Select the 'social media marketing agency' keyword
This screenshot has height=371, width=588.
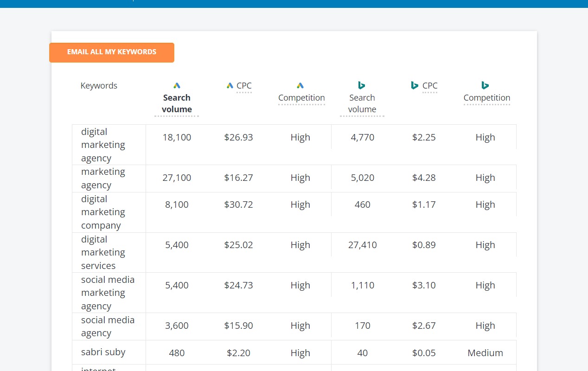coord(108,293)
